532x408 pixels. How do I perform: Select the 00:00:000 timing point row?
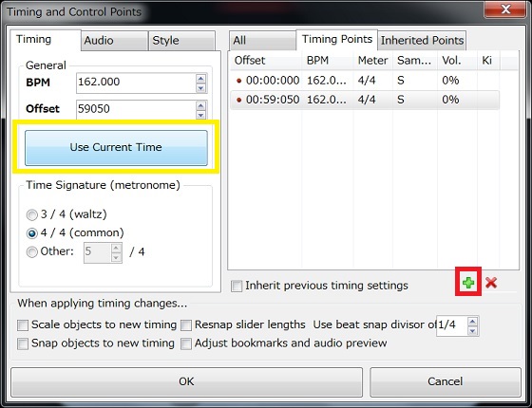tap(365, 81)
